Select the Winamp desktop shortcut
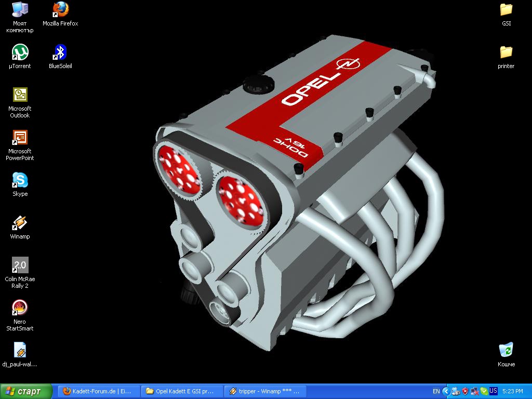Viewport: 532px width, 399px height. click(x=20, y=228)
